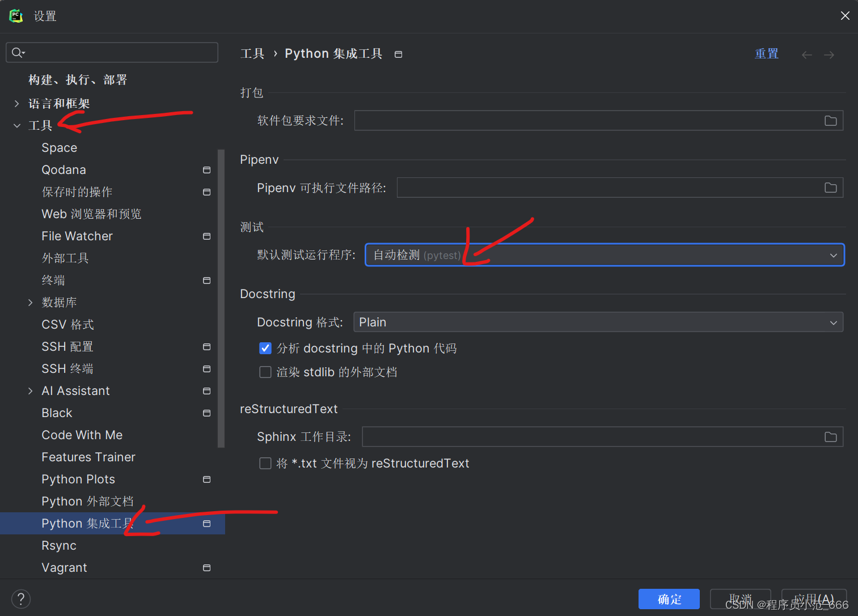Open the 默认测试运行程序 dropdown
The width and height of the screenshot is (858, 616).
pos(605,255)
